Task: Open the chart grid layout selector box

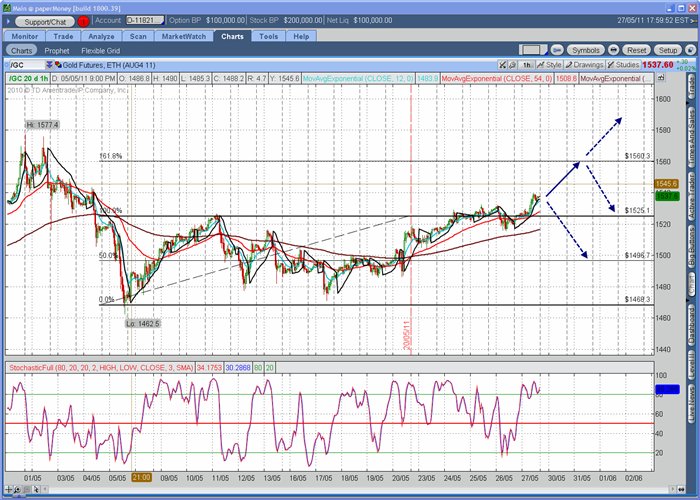Action: 533,50
